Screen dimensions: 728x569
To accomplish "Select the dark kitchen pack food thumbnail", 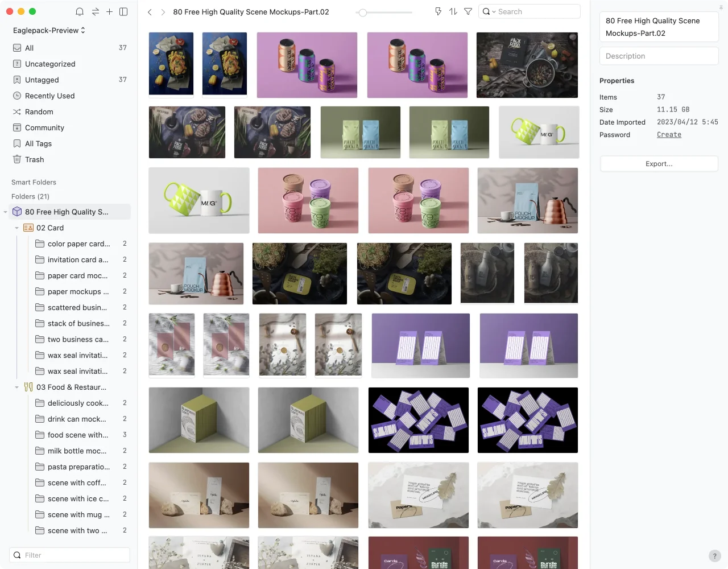I will click(x=527, y=65).
